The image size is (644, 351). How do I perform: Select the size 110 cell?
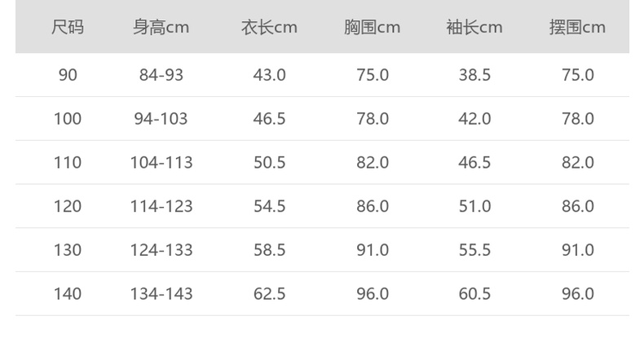click(68, 163)
